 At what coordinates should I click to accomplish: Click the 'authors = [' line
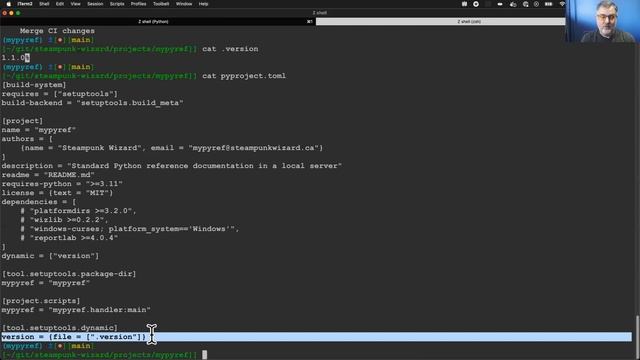pos(27,139)
